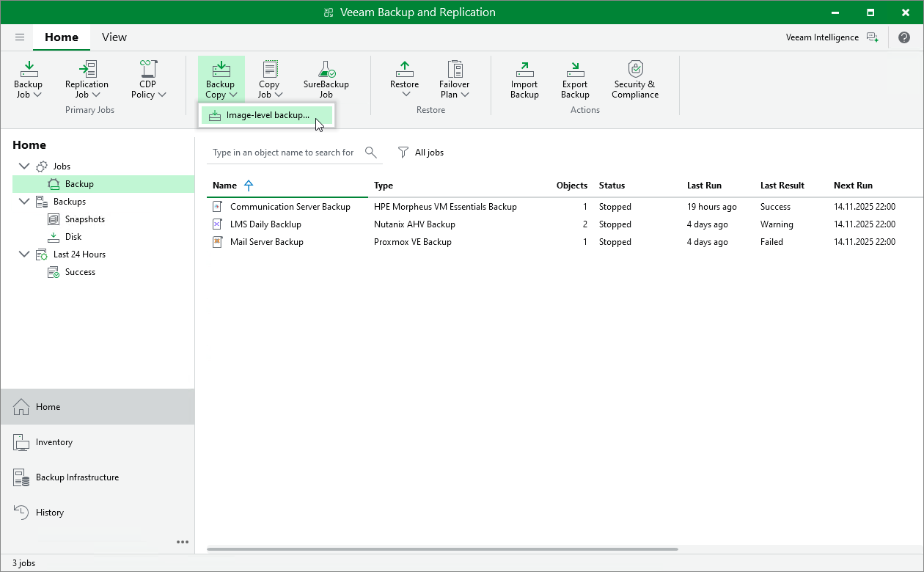Sort by the Last Run column
924x572 pixels.
click(705, 186)
